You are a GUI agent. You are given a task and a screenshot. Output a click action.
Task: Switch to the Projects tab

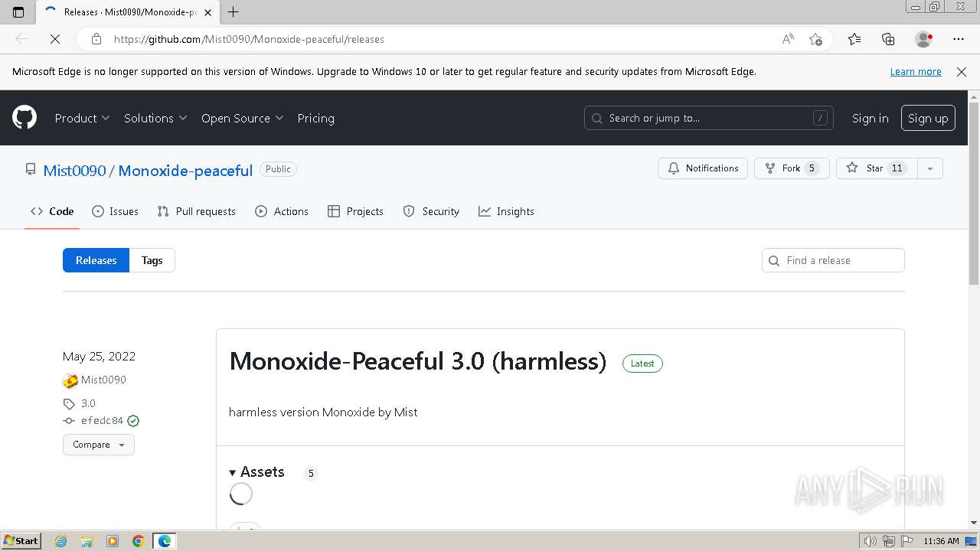355,211
